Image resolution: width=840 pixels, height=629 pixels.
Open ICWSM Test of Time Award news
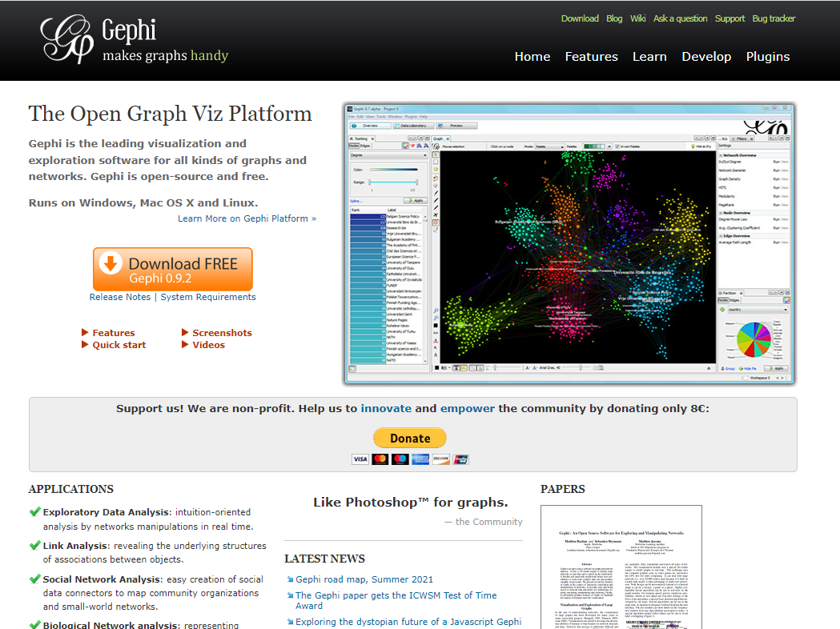click(x=396, y=601)
